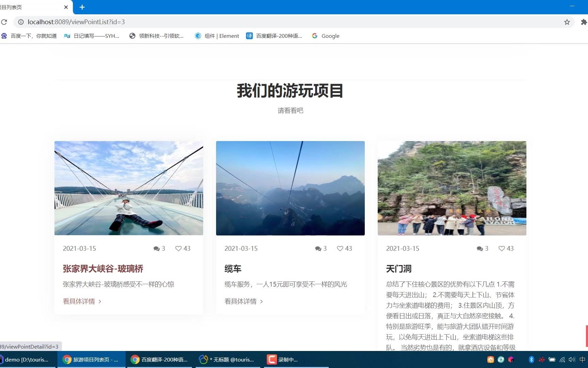Open the 百度一下 bookmark
588x368 pixels.
click(x=29, y=36)
